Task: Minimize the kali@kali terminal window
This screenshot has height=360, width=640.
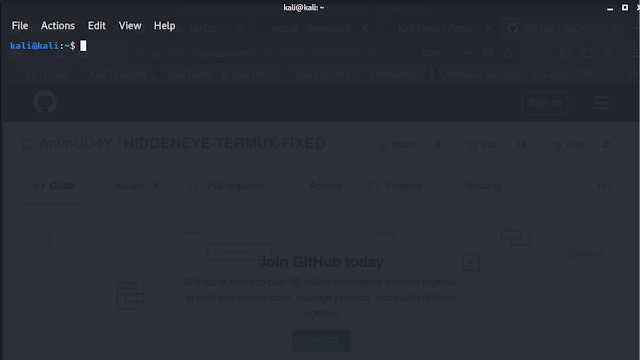Action: tap(610, 8)
